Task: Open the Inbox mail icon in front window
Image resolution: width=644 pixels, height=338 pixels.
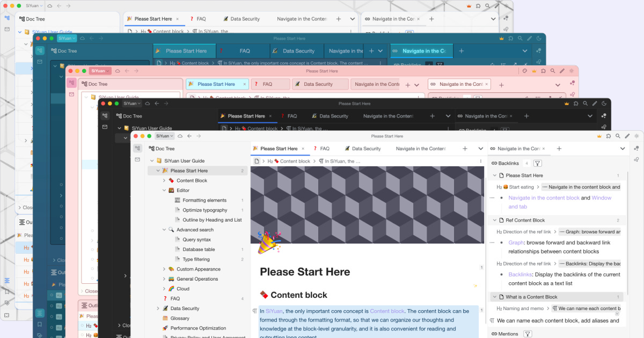Action: [x=138, y=159]
